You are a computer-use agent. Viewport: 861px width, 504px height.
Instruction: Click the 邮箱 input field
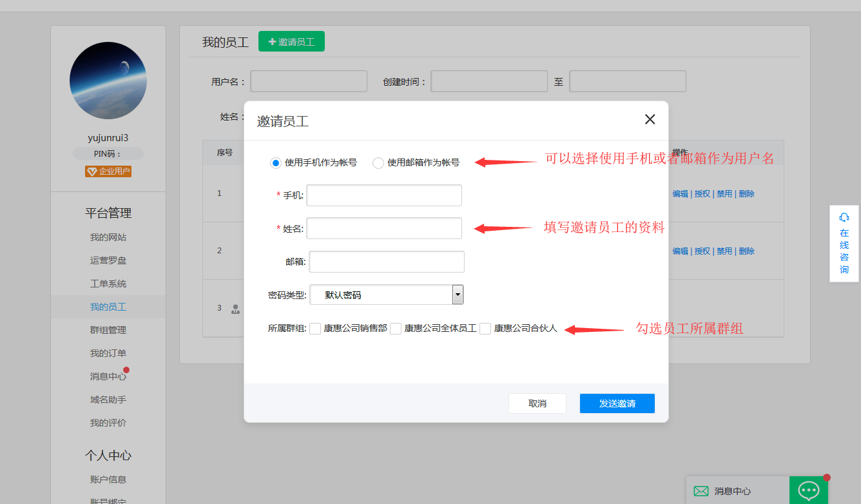pos(387,262)
